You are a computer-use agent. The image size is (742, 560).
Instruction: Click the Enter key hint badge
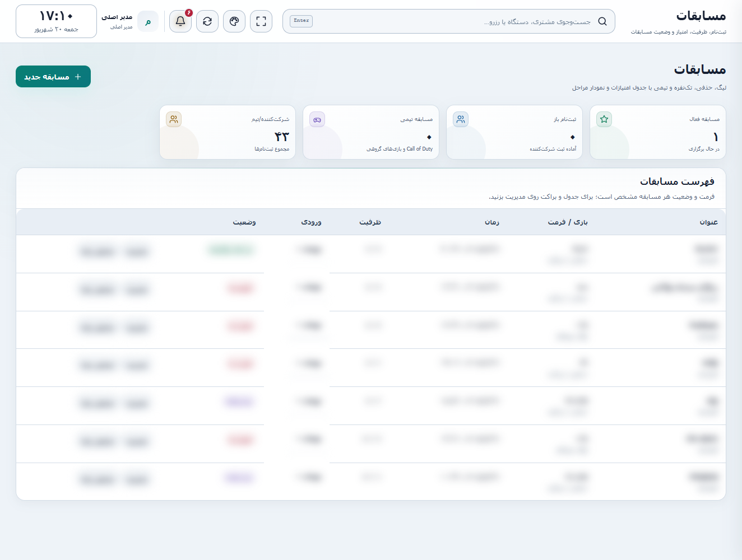(302, 21)
